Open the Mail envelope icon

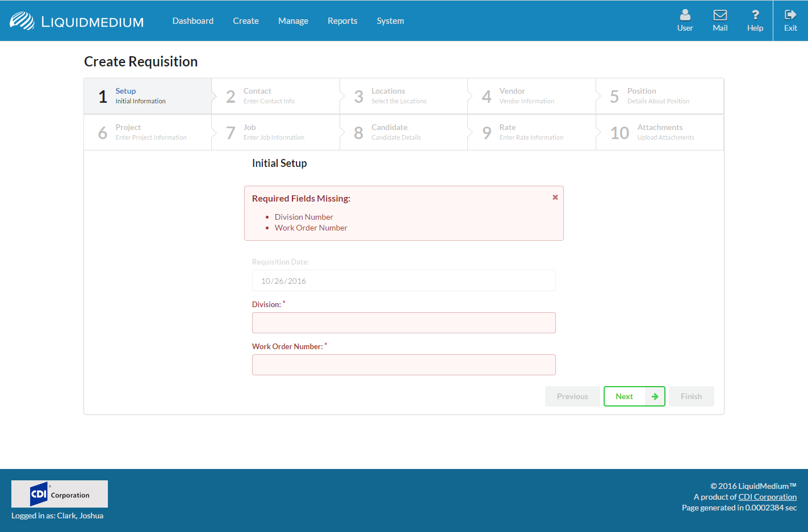pyautogui.click(x=720, y=15)
